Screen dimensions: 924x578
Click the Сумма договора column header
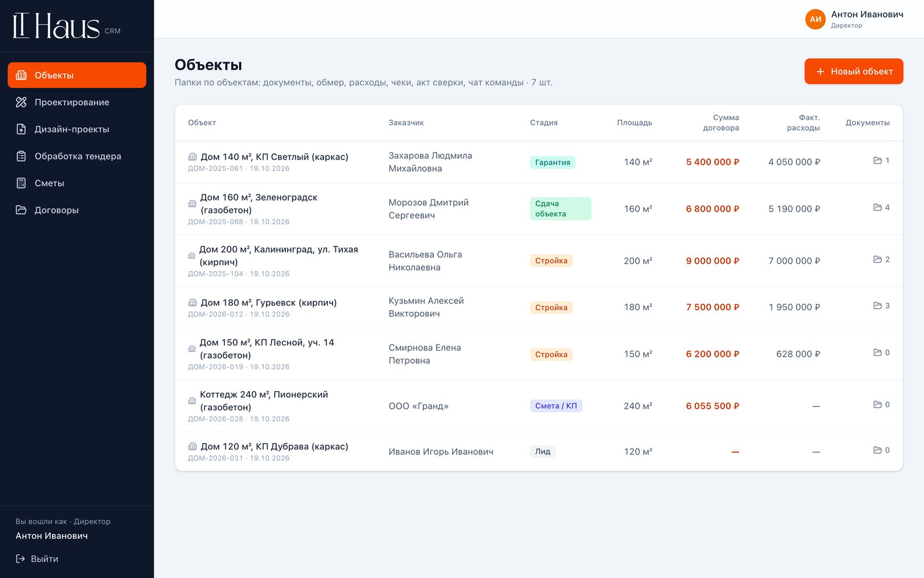click(721, 123)
